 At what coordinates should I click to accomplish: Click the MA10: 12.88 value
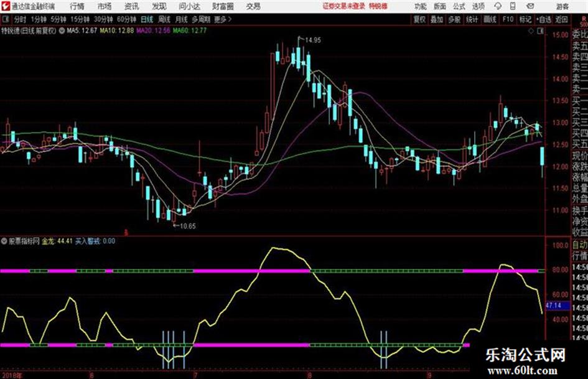[x=116, y=30]
